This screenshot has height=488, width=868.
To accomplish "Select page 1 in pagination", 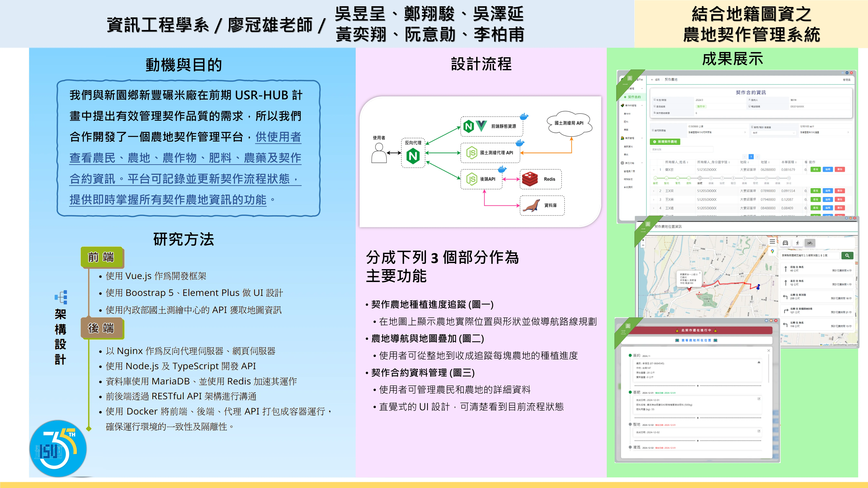I will [751, 157].
